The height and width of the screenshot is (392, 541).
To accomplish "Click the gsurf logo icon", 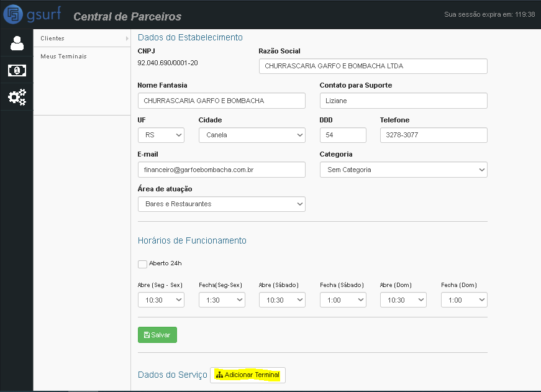I will click(13, 14).
